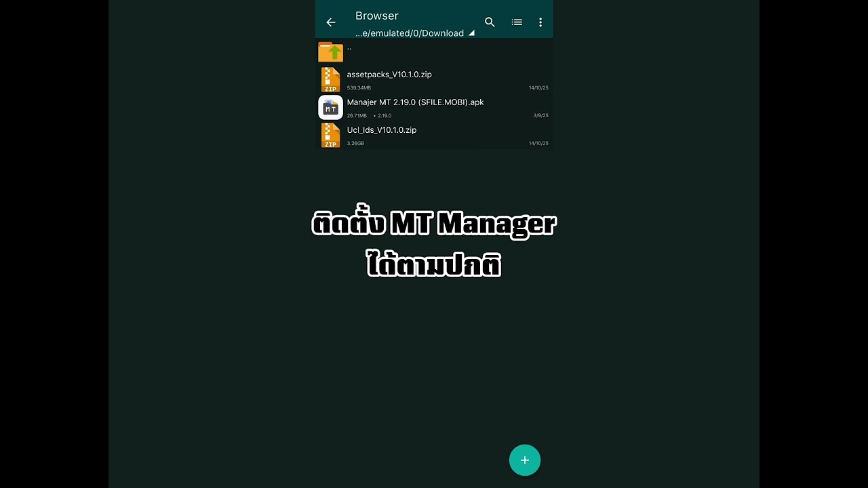Tap the back arrow in Browser header
The height and width of the screenshot is (488, 868).
331,22
